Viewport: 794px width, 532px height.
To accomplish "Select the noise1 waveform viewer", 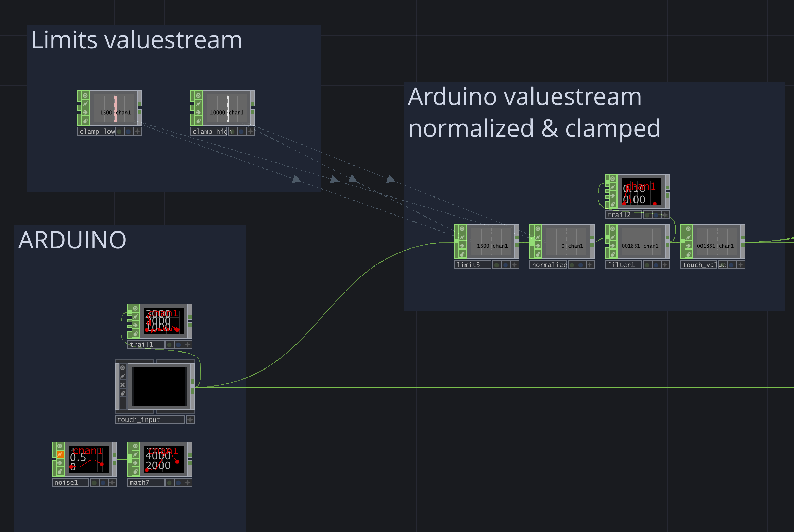I will tap(89, 459).
